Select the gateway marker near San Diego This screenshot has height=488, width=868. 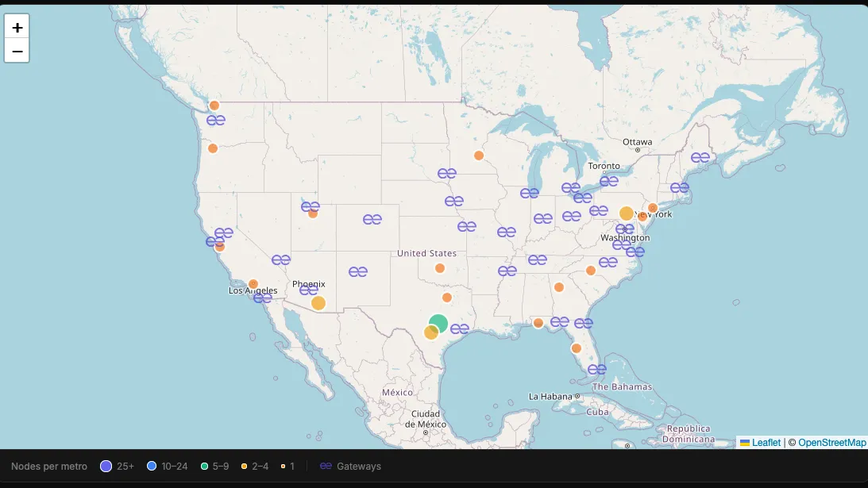tap(262, 298)
